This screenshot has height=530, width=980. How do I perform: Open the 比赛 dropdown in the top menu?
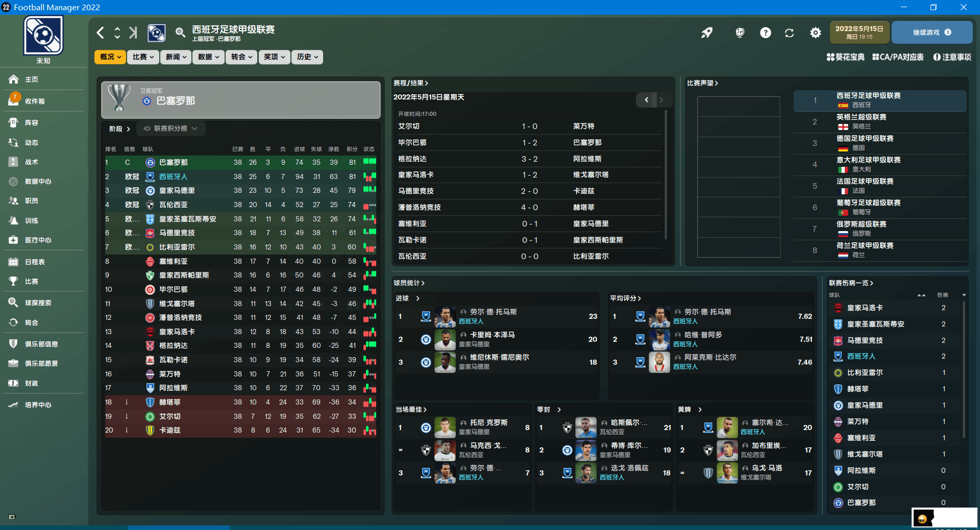tap(143, 57)
